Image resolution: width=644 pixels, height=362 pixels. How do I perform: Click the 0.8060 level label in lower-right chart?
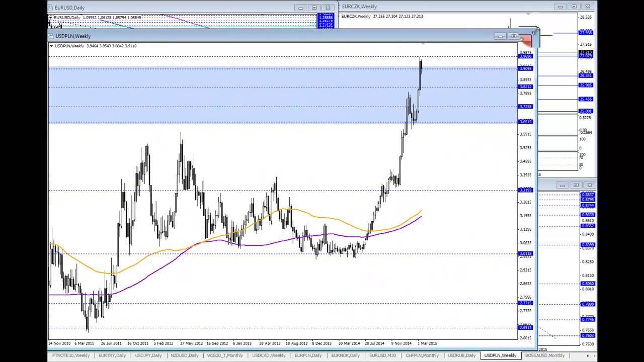(588, 284)
